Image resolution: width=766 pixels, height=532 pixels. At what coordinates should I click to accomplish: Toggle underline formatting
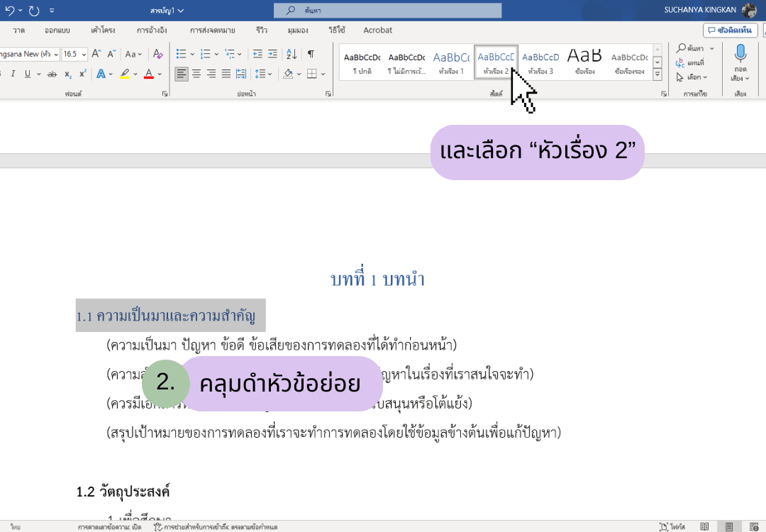28,74
